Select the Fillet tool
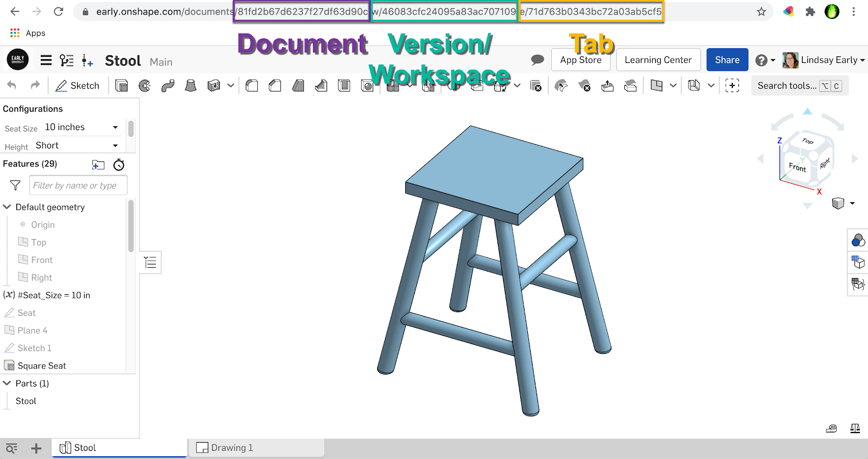This screenshot has height=459, width=868. click(252, 86)
